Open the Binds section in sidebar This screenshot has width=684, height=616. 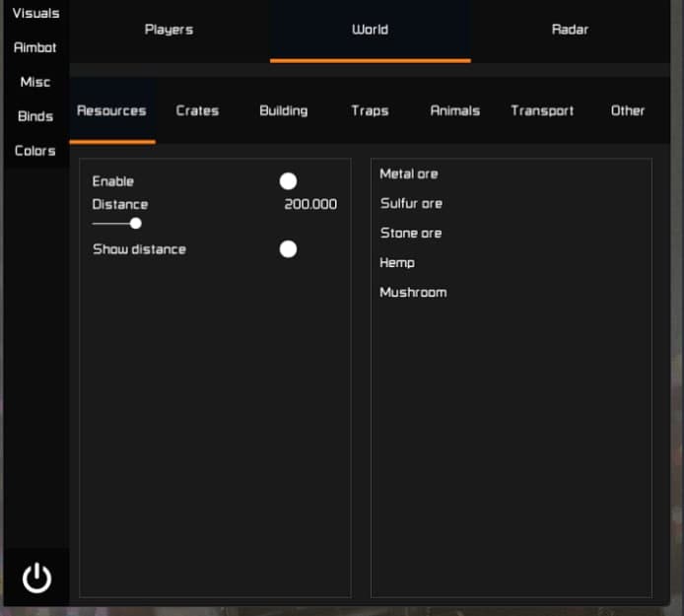coord(35,116)
